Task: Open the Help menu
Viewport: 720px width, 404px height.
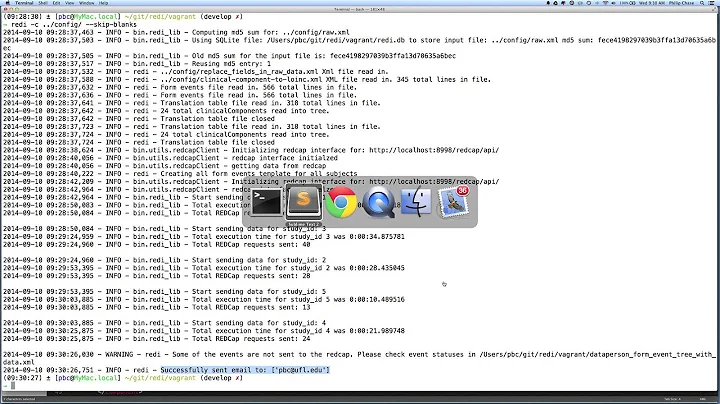Action: (103, 3)
